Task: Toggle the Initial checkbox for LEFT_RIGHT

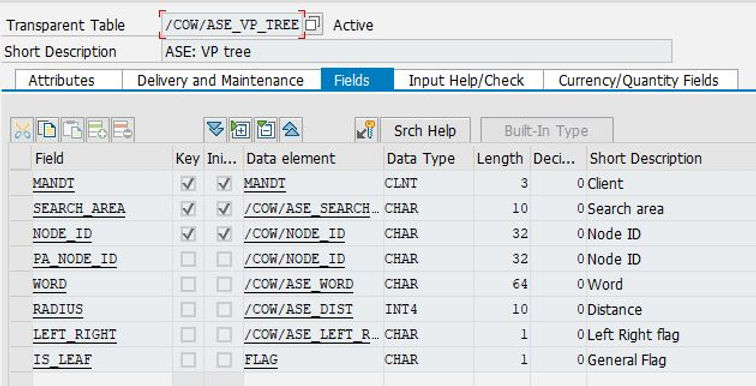Action: click(224, 334)
